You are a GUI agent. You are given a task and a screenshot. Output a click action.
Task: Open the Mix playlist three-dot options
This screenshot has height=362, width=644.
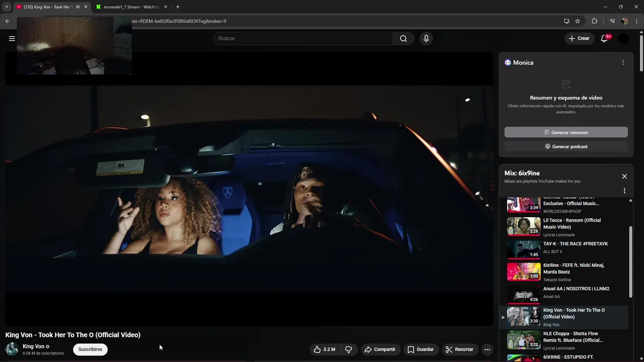pyautogui.click(x=624, y=191)
